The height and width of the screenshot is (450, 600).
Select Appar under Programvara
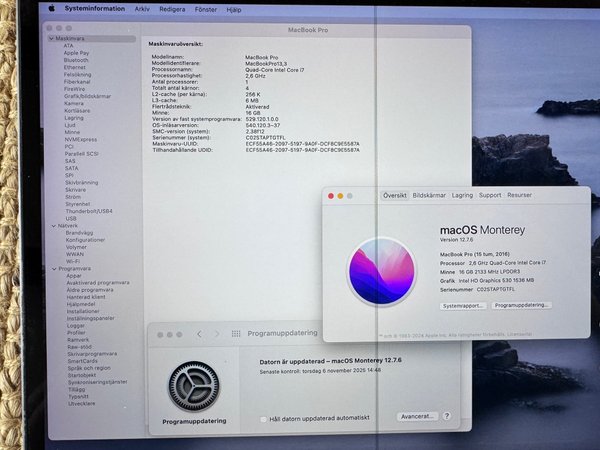click(x=74, y=276)
